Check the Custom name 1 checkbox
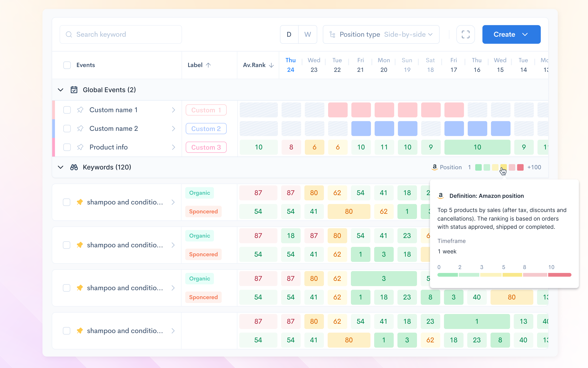The width and height of the screenshot is (588, 368). click(x=67, y=110)
